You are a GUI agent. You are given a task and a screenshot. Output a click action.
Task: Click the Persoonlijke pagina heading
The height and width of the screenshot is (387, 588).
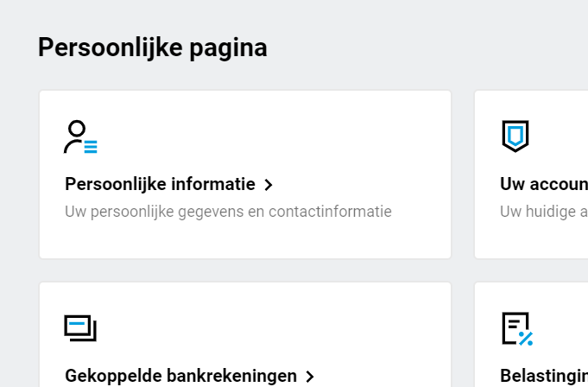[153, 48]
